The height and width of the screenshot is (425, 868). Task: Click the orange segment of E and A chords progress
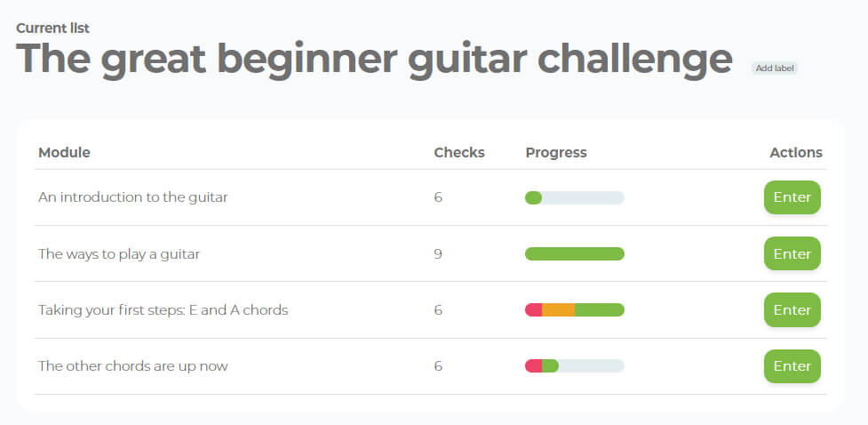558,309
